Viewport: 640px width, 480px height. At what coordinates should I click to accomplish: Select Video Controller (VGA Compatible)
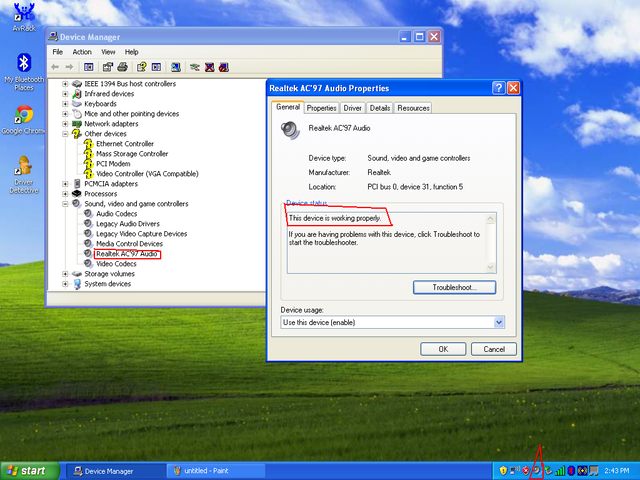(x=147, y=174)
